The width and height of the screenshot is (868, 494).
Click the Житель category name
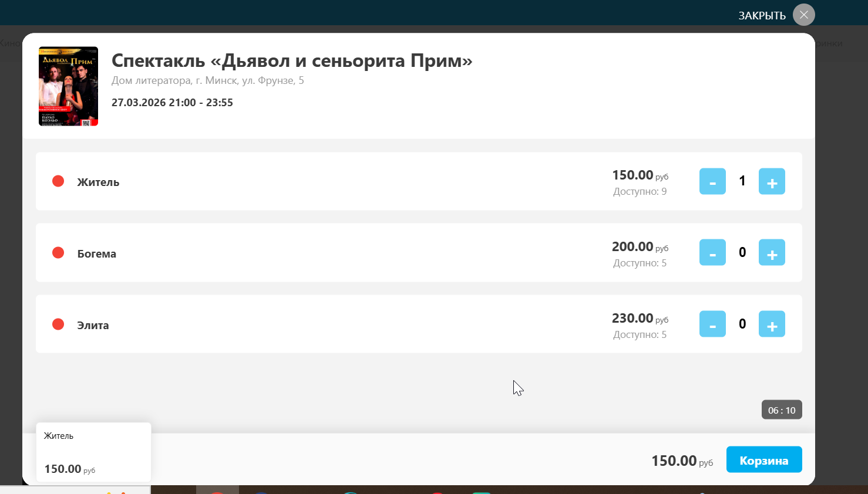(x=98, y=182)
